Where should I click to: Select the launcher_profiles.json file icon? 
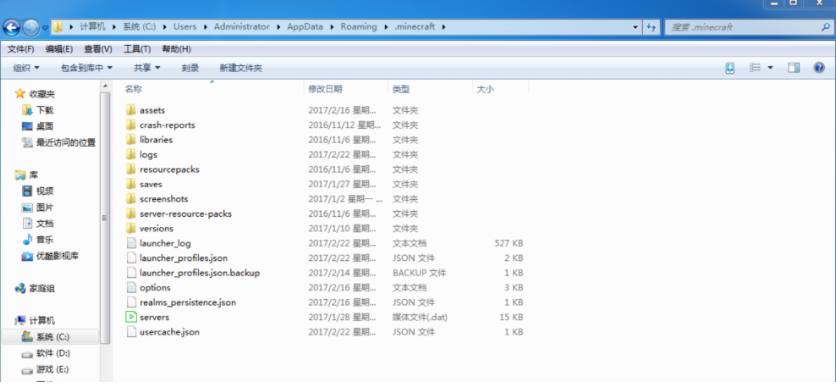pyautogui.click(x=131, y=258)
